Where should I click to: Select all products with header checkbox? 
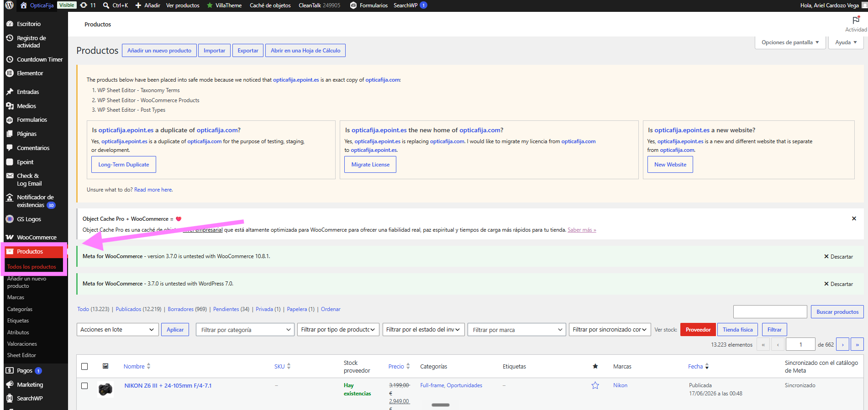click(x=84, y=366)
